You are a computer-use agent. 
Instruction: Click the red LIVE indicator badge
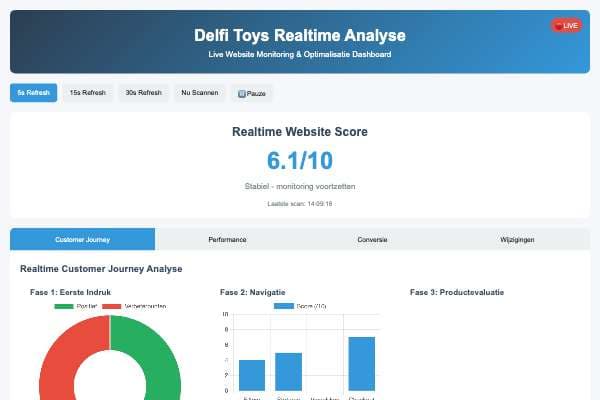click(x=567, y=26)
